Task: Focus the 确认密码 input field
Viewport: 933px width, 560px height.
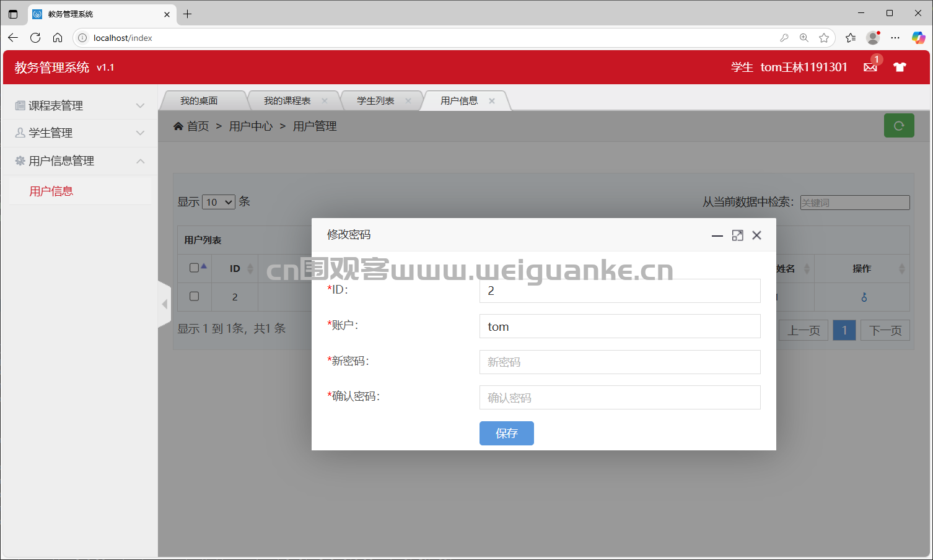Action: [620, 398]
